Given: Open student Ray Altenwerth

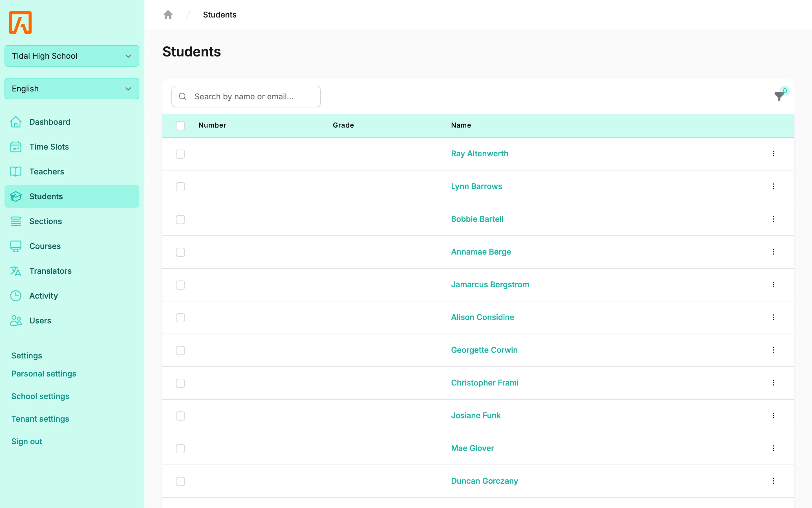Looking at the screenshot, I should (480, 154).
